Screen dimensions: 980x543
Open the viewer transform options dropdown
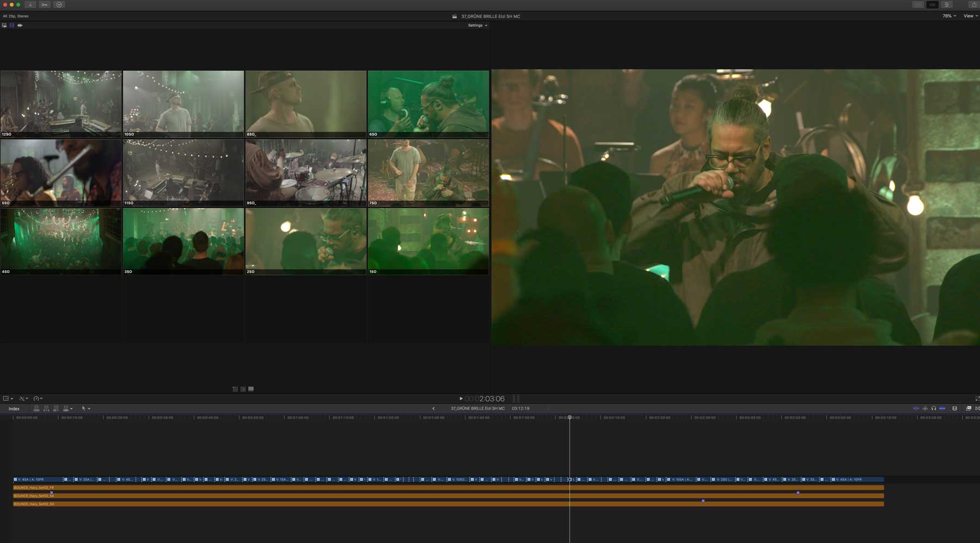click(x=8, y=399)
